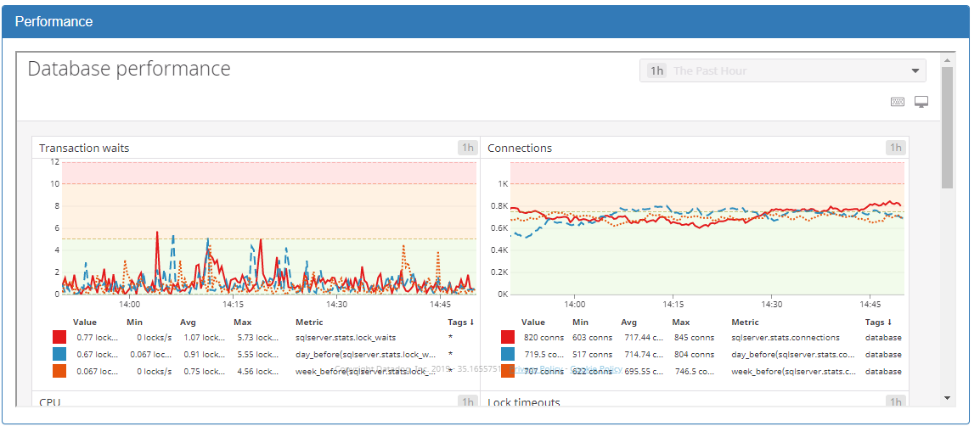Click the 1h badge on Connections graph
This screenshot has width=980, height=432.
[895, 148]
